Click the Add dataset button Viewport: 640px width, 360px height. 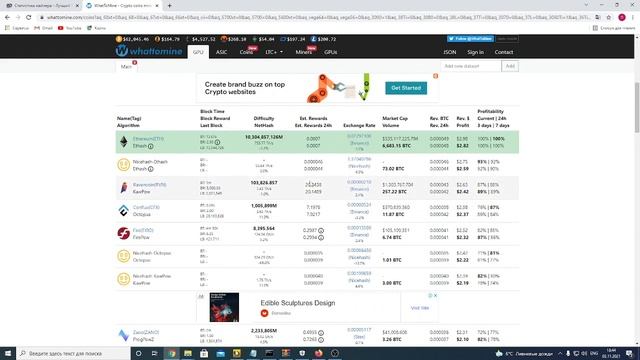click(510, 66)
